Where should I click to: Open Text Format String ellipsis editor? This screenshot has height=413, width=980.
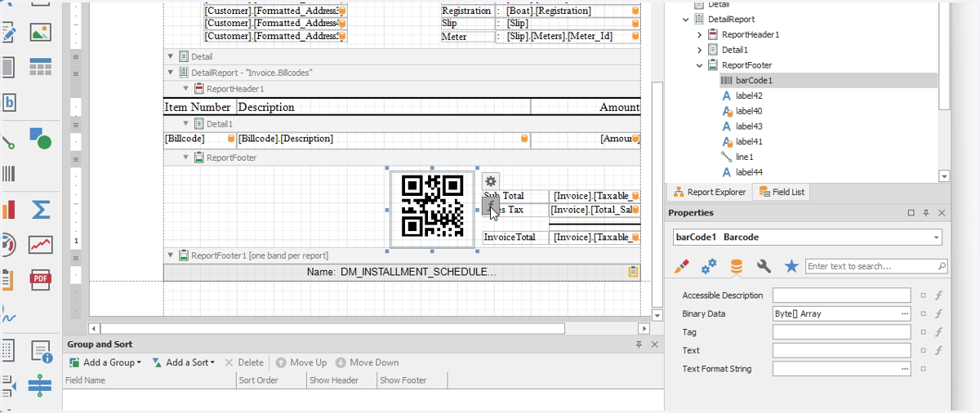point(904,369)
